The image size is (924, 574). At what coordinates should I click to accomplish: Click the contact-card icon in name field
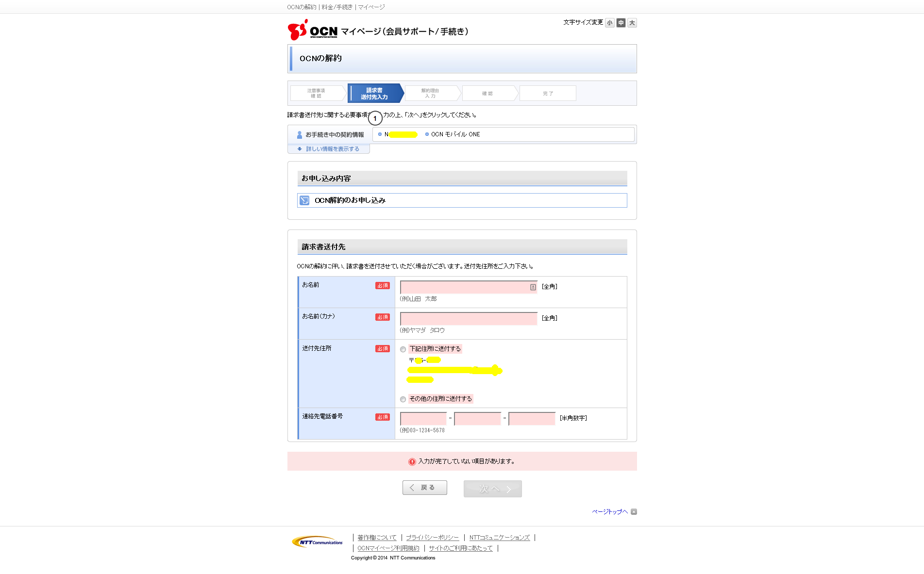coord(533,287)
